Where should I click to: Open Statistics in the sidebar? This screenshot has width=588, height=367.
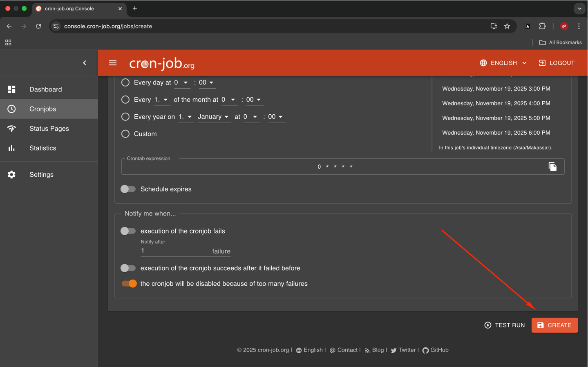[42, 148]
